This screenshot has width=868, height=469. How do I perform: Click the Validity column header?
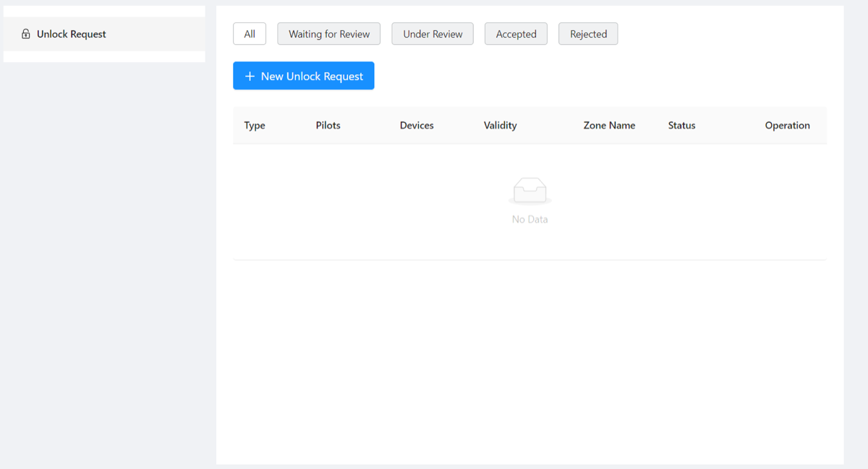click(501, 125)
